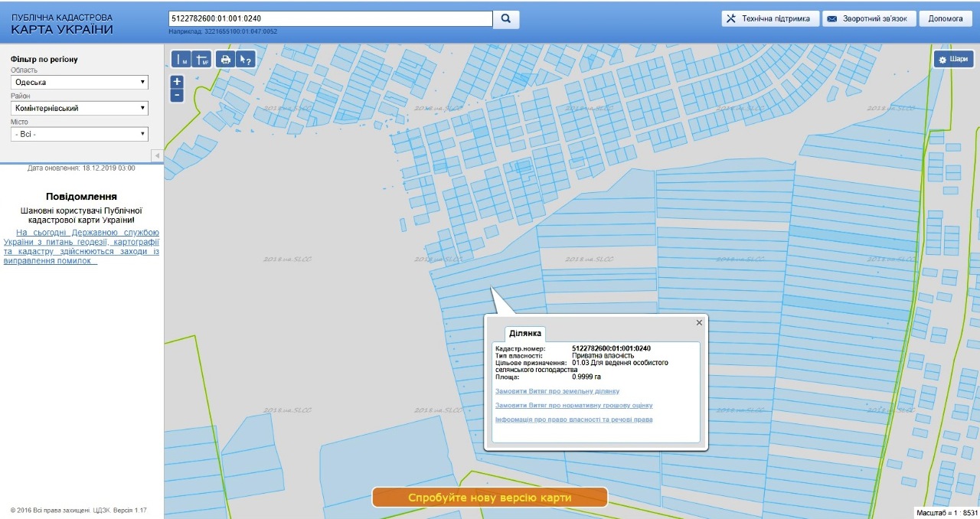This screenshot has height=519, width=980.
Task: Select the area measurement tool
Action: coord(201,60)
